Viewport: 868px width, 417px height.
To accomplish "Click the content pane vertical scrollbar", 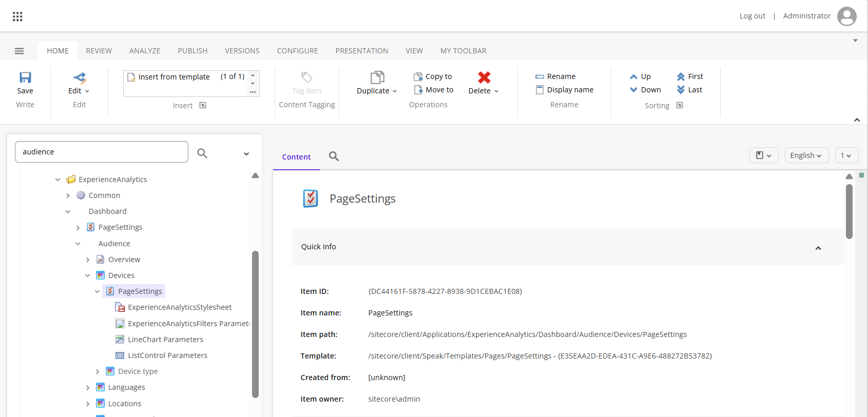I will 849,211.
